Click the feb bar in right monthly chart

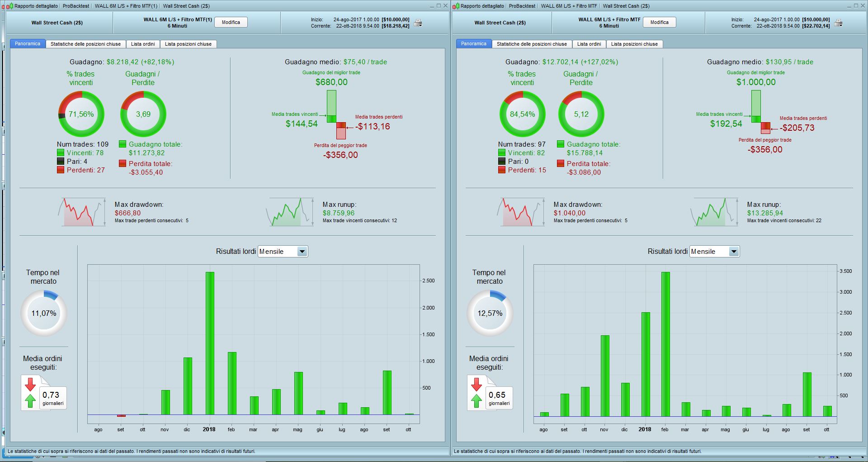(665, 344)
